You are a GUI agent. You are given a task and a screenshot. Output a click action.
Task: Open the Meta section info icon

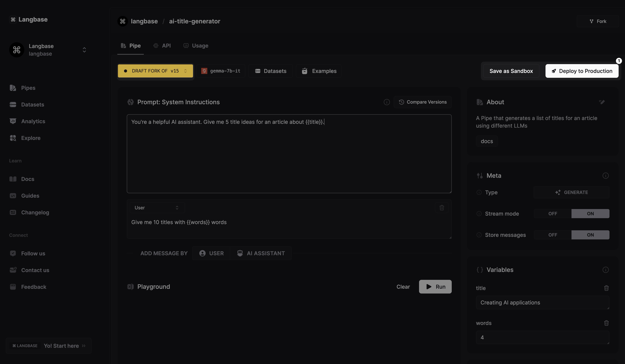(605, 176)
